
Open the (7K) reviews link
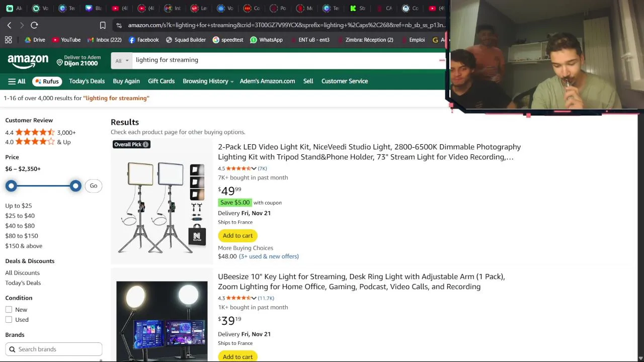click(x=262, y=168)
